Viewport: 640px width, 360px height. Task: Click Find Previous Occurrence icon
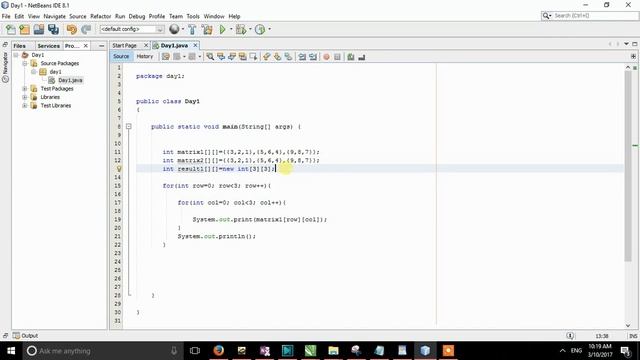click(x=221, y=57)
